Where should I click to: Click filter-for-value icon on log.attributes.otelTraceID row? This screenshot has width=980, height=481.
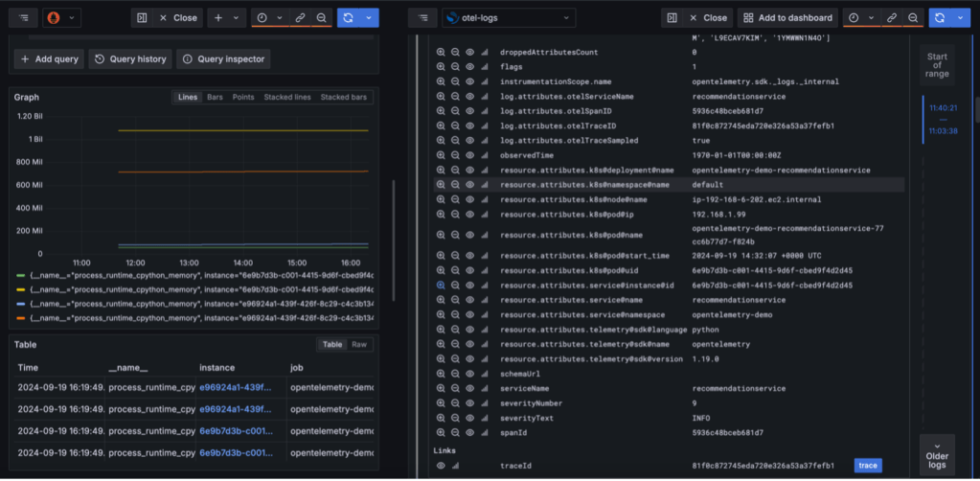441,126
